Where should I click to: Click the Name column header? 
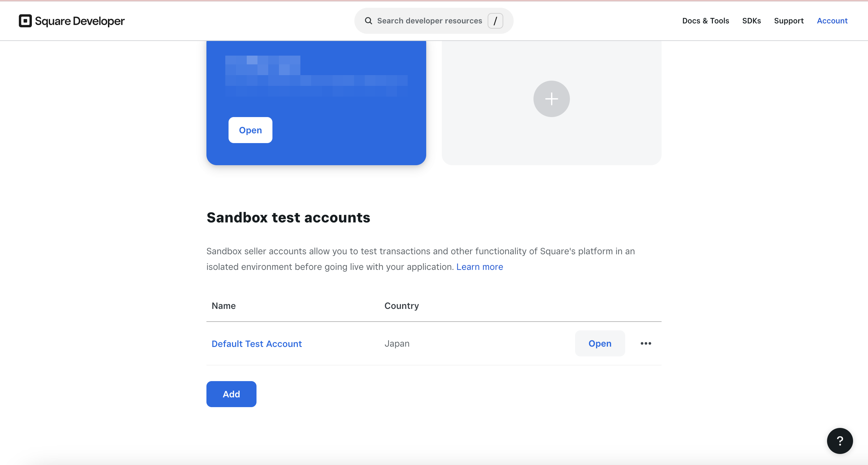[x=223, y=306]
